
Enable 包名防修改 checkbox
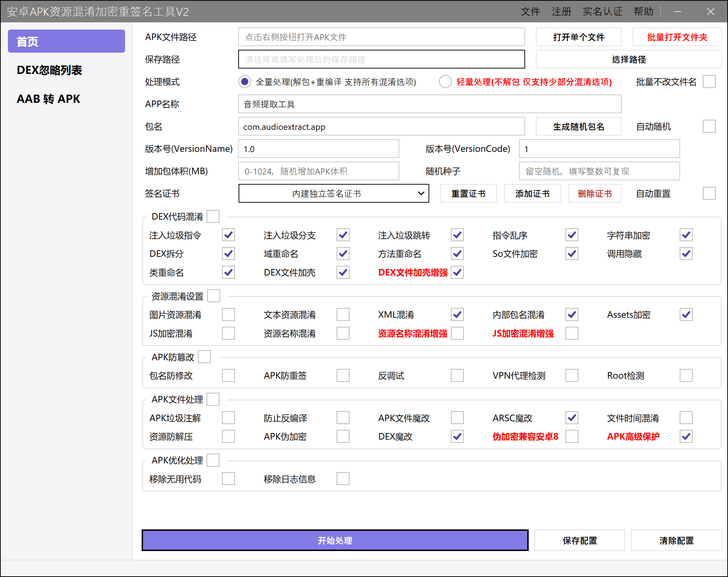[228, 375]
